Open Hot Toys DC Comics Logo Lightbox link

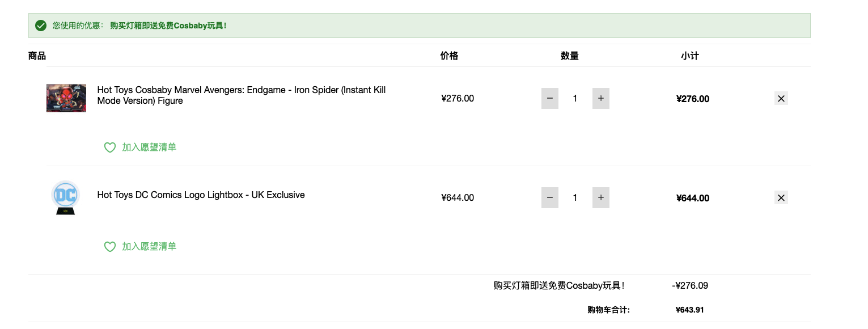tap(201, 195)
